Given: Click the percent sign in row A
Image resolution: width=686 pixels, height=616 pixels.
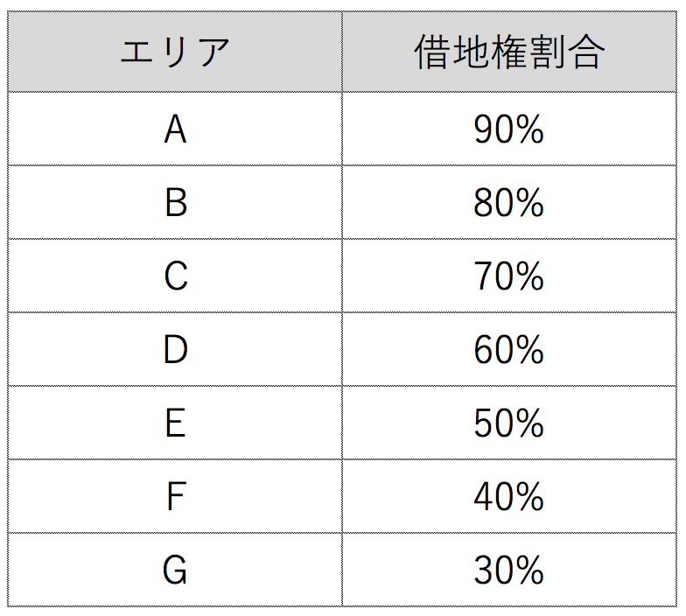Looking at the screenshot, I should pyautogui.click(x=528, y=129).
